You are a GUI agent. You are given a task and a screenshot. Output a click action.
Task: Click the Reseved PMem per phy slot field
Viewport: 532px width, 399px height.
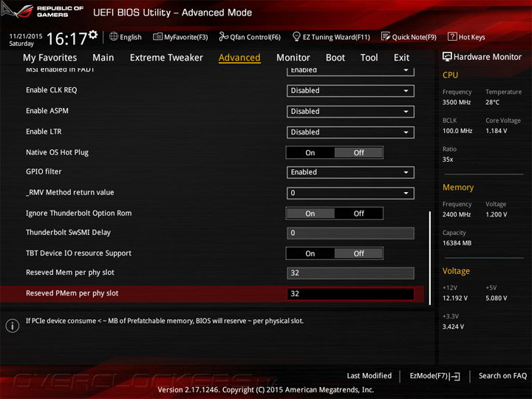[x=350, y=294]
